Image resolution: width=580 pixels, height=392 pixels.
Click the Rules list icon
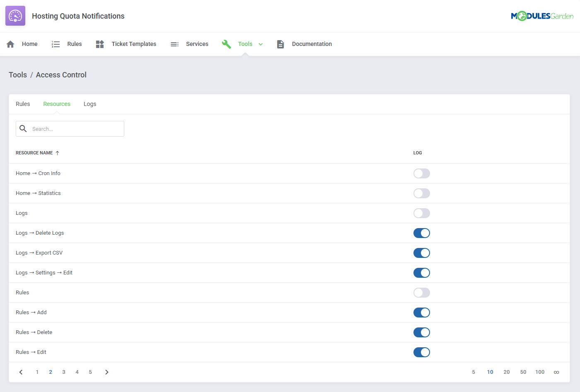[x=56, y=43]
